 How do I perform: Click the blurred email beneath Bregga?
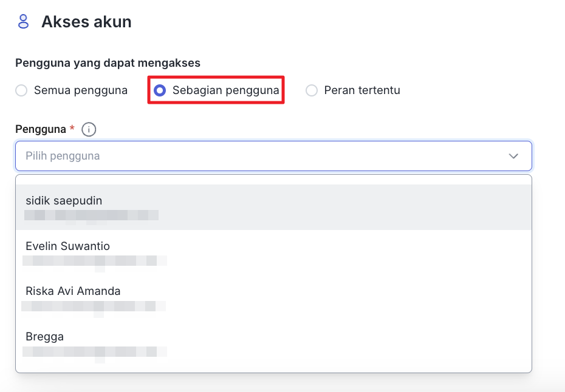pyautogui.click(x=94, y=351)
